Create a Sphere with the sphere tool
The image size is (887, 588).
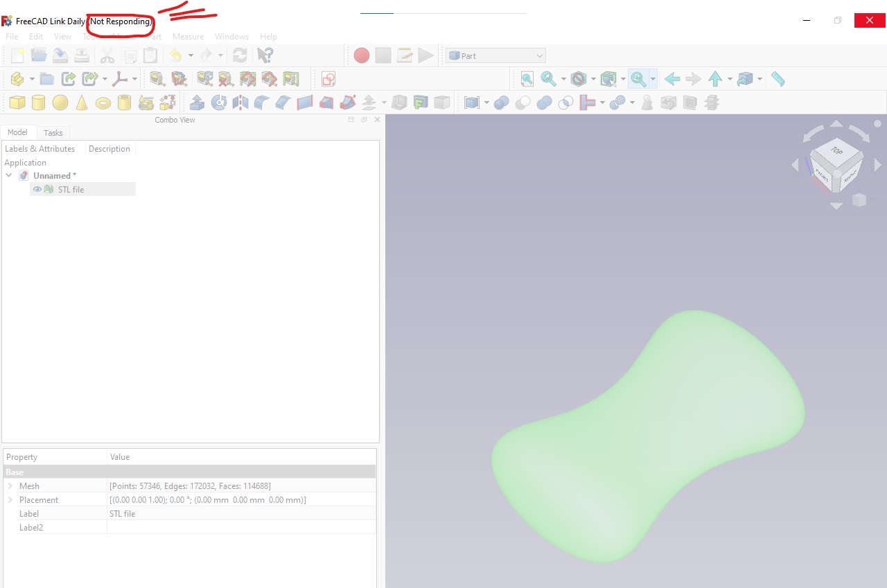60,102
